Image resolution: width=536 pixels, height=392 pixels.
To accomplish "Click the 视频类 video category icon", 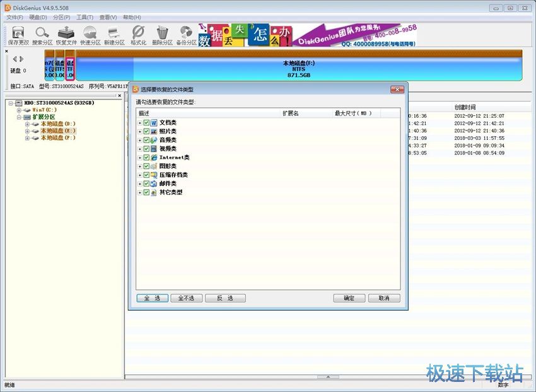I will click(x=154, y=149).
